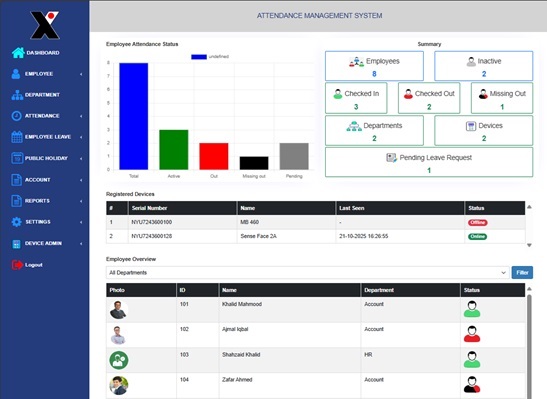Click the red Offline status badge

478,223
